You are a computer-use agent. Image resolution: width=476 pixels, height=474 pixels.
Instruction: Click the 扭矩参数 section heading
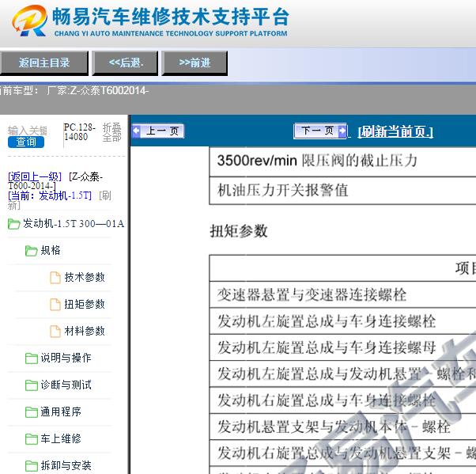[239, 231]
